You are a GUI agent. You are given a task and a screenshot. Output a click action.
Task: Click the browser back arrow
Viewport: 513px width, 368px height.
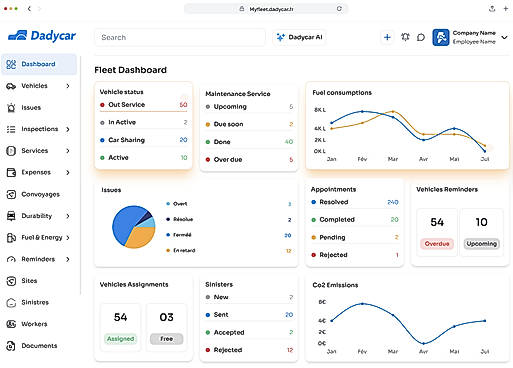click(29, 9)
